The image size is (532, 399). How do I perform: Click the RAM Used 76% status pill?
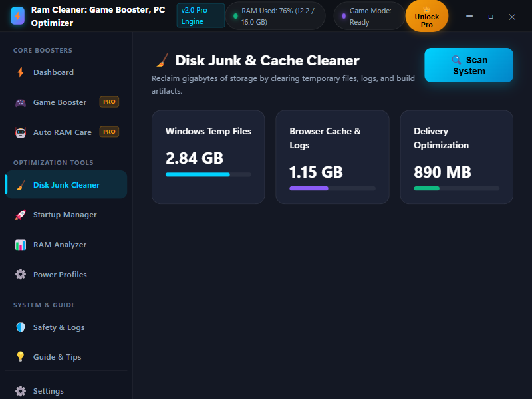[275, 16]
